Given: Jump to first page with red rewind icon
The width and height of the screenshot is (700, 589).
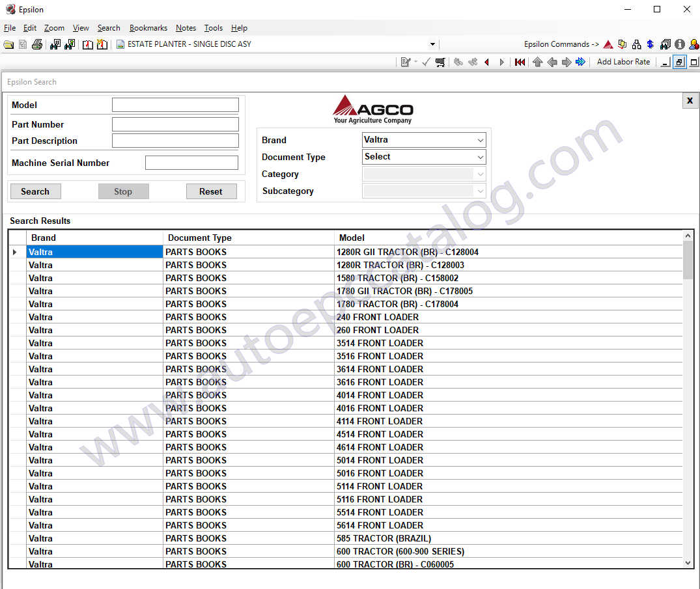Looking at the screenshot, I should click(520, 62).
